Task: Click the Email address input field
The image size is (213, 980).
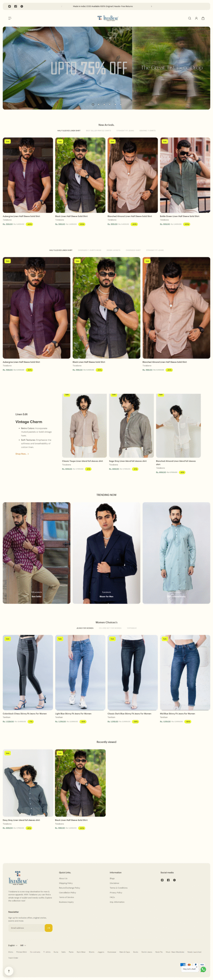Action: [x=26, y=928]
